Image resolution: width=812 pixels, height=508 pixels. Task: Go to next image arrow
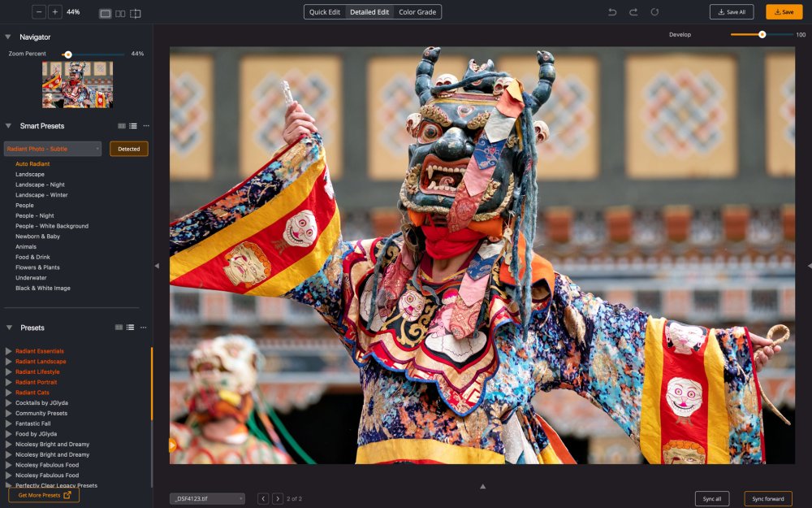(278, 499)
